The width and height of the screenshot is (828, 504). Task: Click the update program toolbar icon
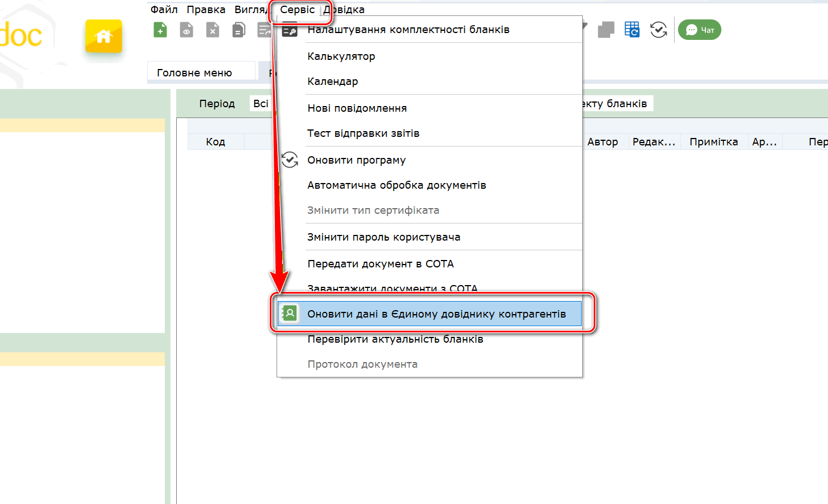(659, 30)
